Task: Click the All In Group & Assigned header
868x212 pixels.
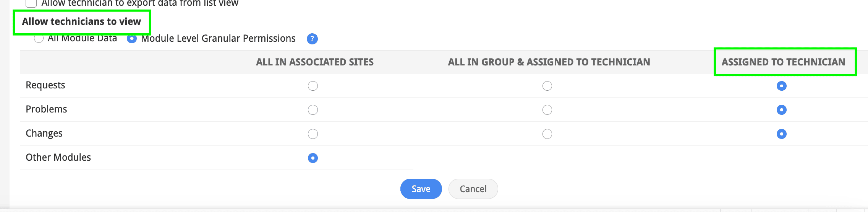Action: (x=549, y=62)
